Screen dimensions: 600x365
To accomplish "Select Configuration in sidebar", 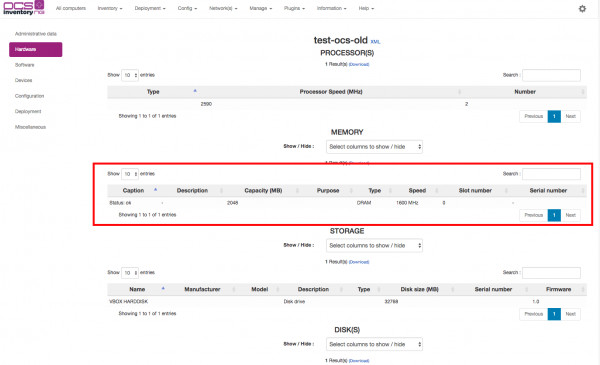I will pyautogui.click(x=29, y=96).
